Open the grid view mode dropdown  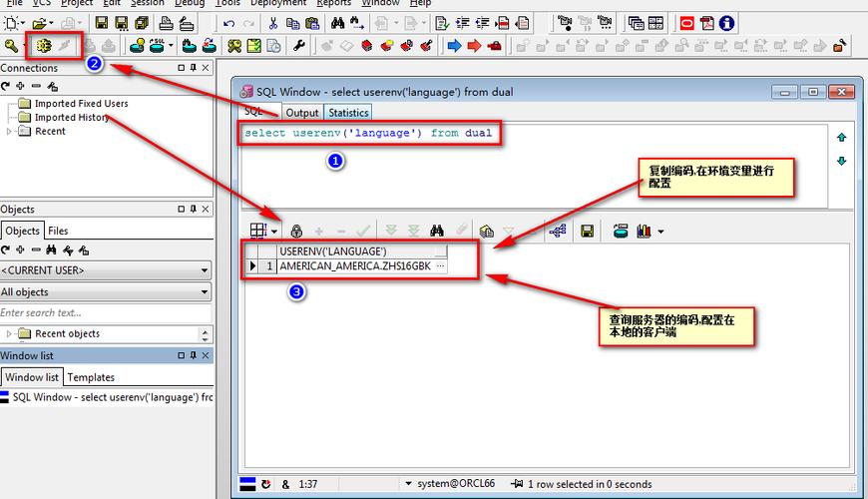[x=274, y=232]
